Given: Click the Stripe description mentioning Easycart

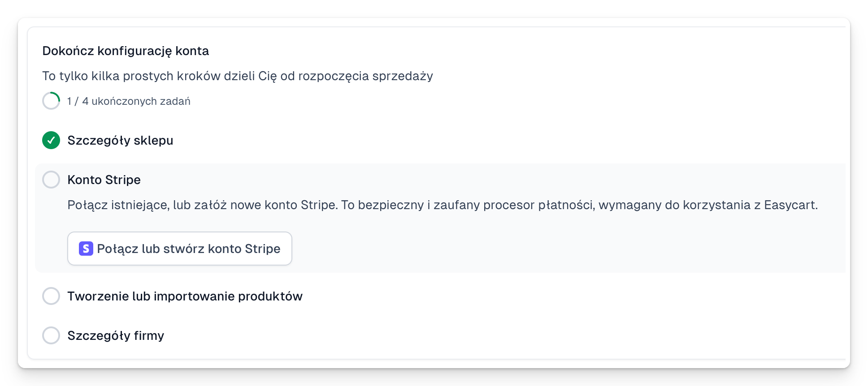Looking at the screenshot, I should click(443, 205).
